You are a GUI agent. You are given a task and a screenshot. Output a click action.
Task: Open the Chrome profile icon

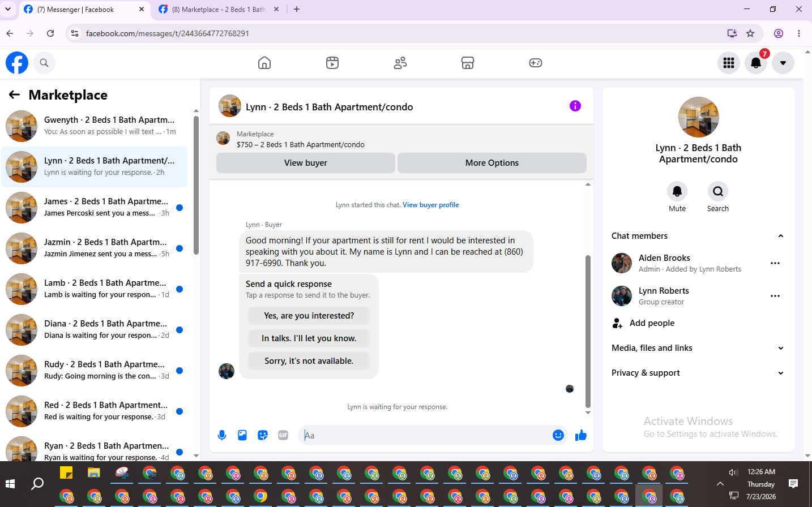pos(779,33)
